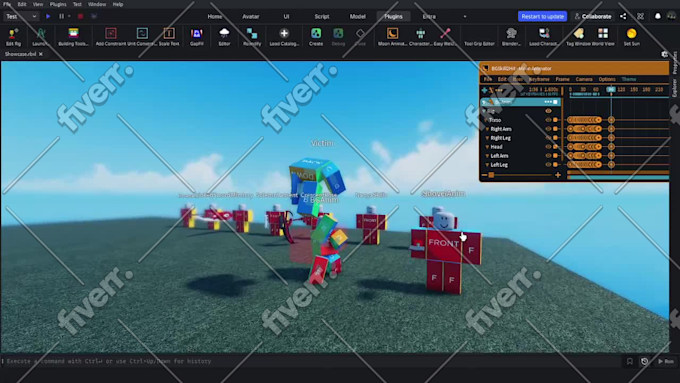Click the Run button in command bar
The width and height of the screenshot is (680, 383).
click(666, 361)
